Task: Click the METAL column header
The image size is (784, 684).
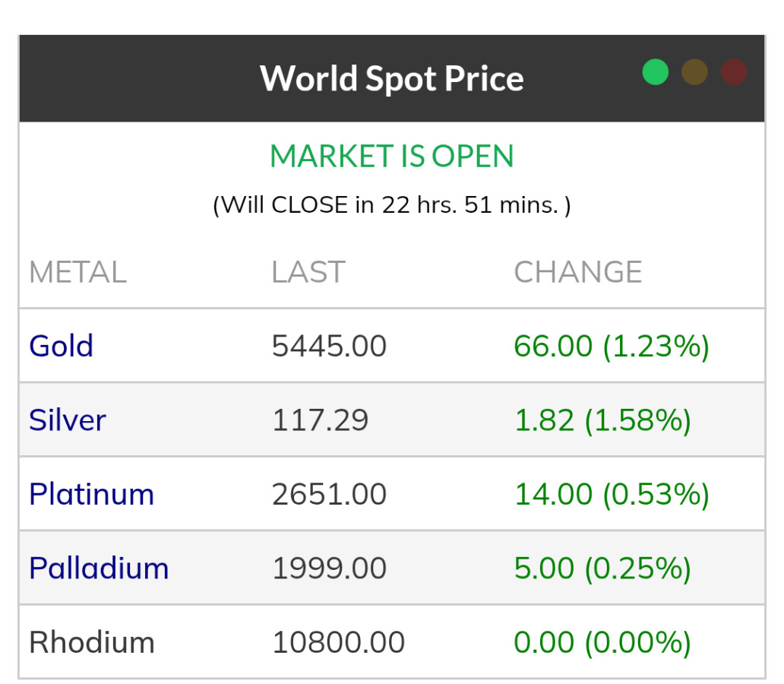Action: pyautogui.click(x=77, y=272)
